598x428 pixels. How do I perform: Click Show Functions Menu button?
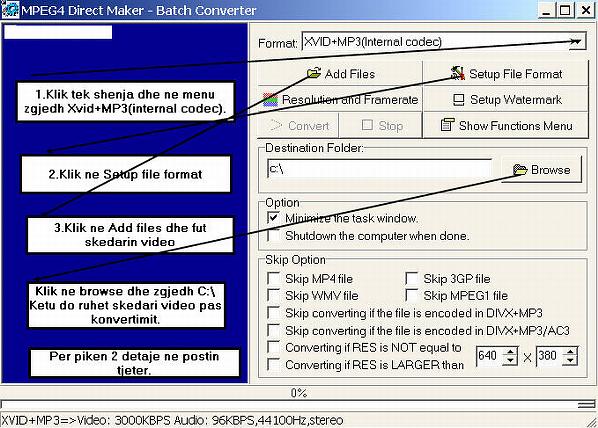(x=505, y=125)
